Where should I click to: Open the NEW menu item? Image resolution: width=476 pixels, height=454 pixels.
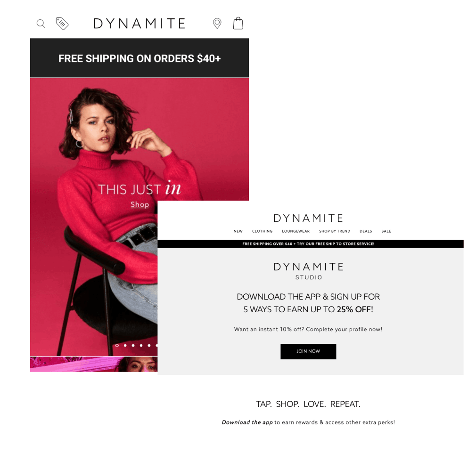(238, 231)
